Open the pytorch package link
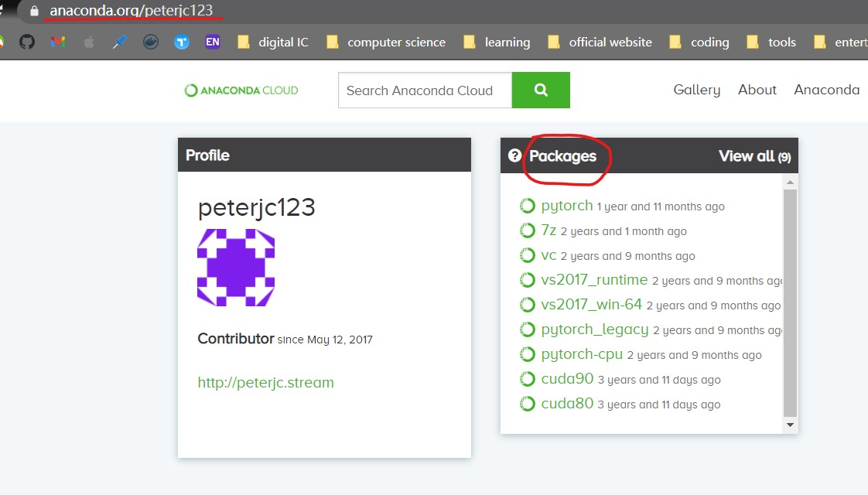 (567, 206)
